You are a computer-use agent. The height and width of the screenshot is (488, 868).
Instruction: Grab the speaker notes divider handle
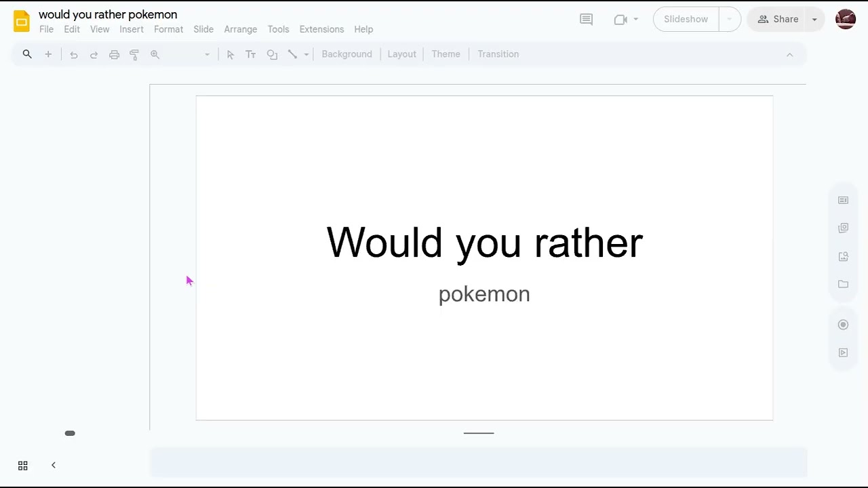479,433
